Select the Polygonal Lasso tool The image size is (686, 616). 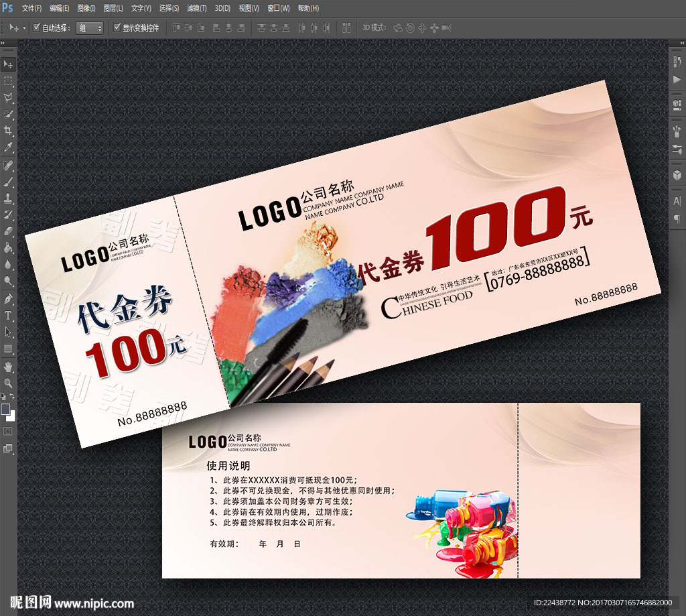pyautogui.click(x=9, y=97)
